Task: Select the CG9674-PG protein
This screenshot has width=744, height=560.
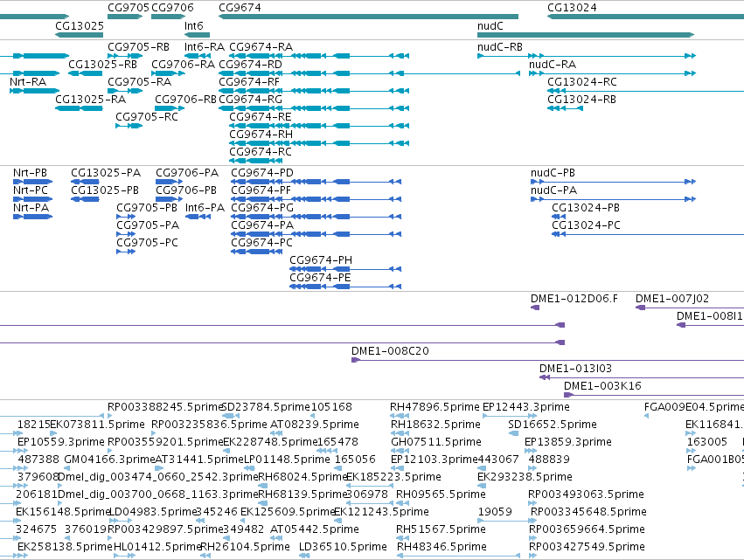Action: (262, 208)
